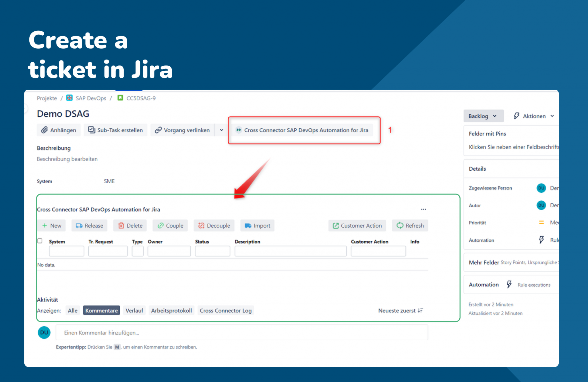The width and height of the screenshot is (588, 382).
Task: Open SAP DevOps breadcrumb link
Action: (91, 98)
